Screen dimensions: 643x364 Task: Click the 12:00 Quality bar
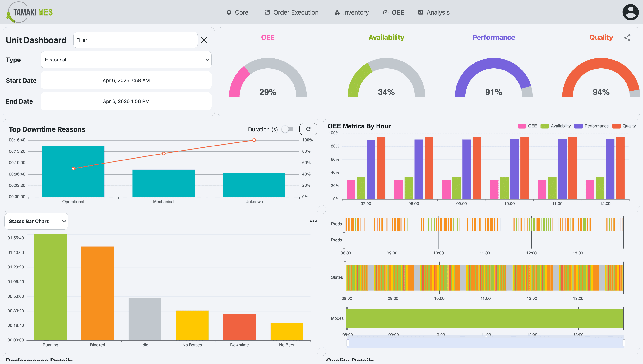pos(620,168)
